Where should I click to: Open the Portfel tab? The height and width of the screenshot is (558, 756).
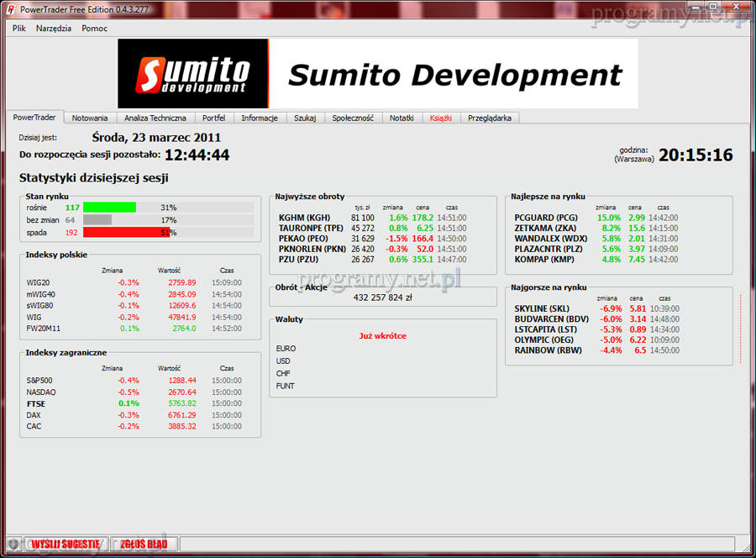point(213,118)
